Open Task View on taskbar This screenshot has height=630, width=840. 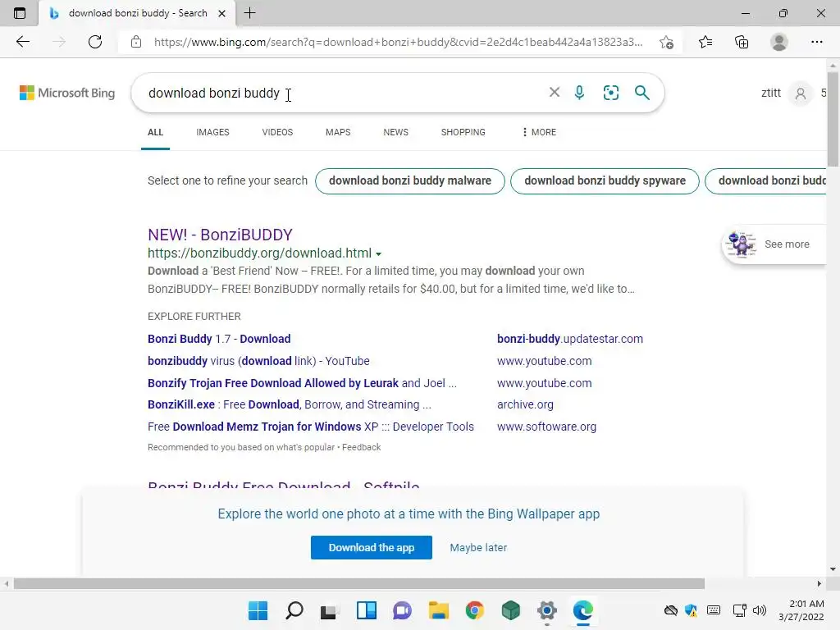coord(330,610)
